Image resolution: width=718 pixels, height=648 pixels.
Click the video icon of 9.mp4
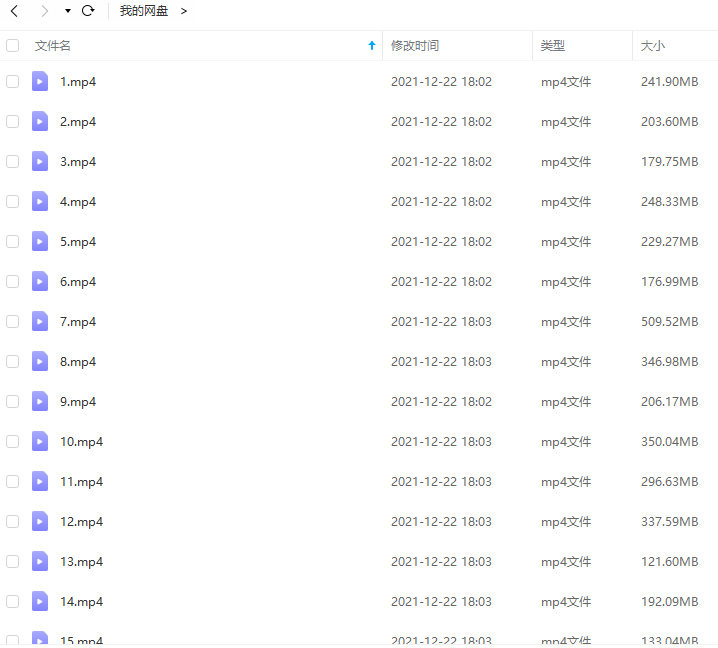tap(40, 401)
